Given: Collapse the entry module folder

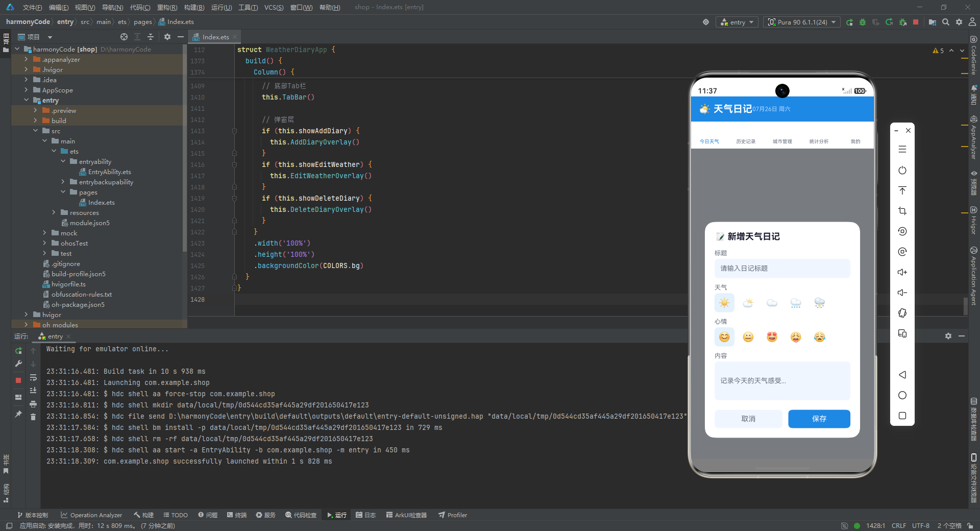Looking at the screenshot, I should coord(26,100).
